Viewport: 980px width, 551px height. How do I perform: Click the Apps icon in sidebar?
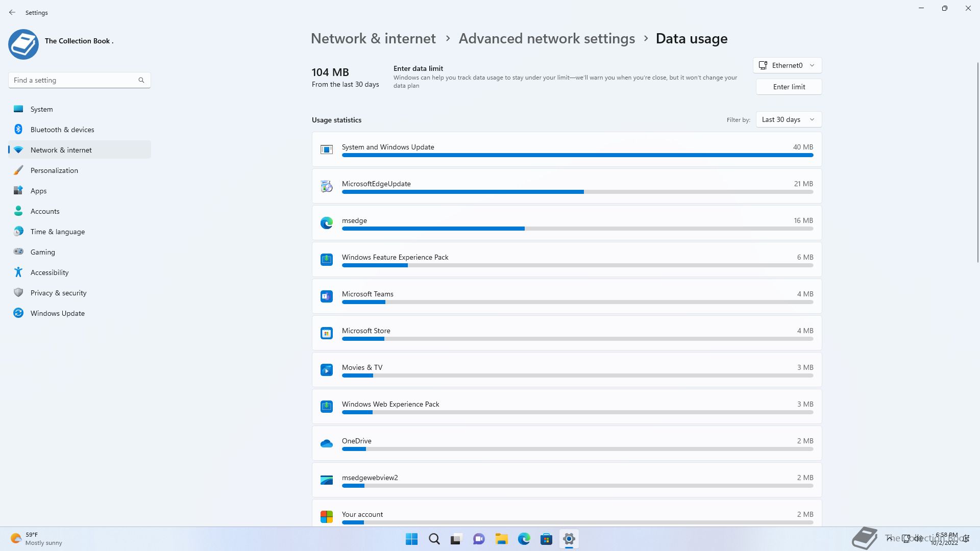(18, 190)
